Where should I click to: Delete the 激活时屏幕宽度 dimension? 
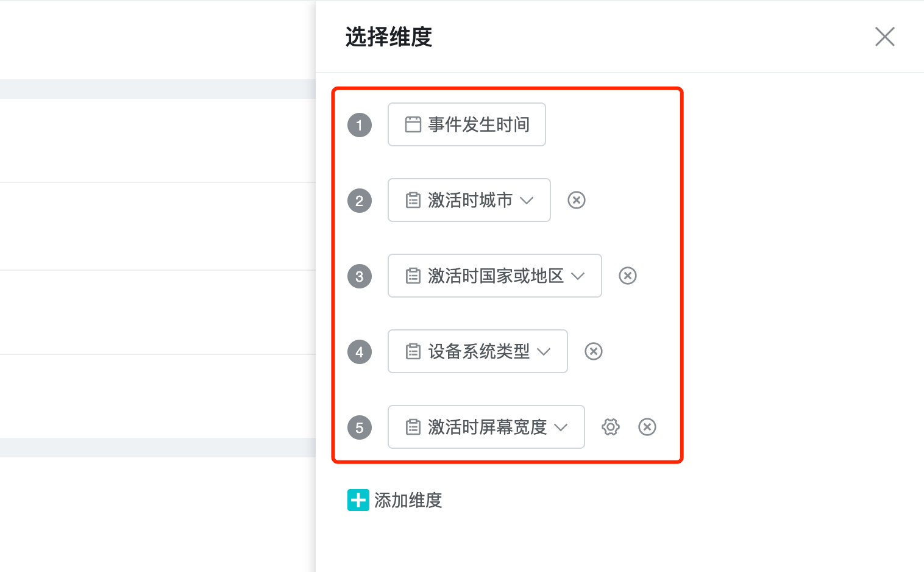click(x=647, y=427)
